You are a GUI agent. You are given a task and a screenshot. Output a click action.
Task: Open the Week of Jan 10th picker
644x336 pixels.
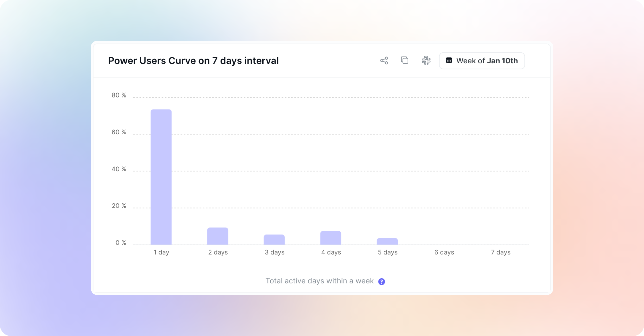[482, 61]
